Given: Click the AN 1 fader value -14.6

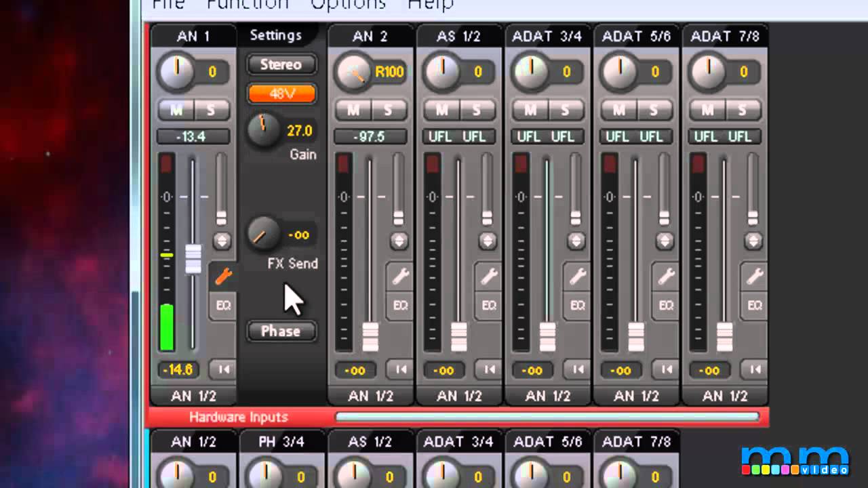Looking at the screenshot, I should tap(178, 370).
